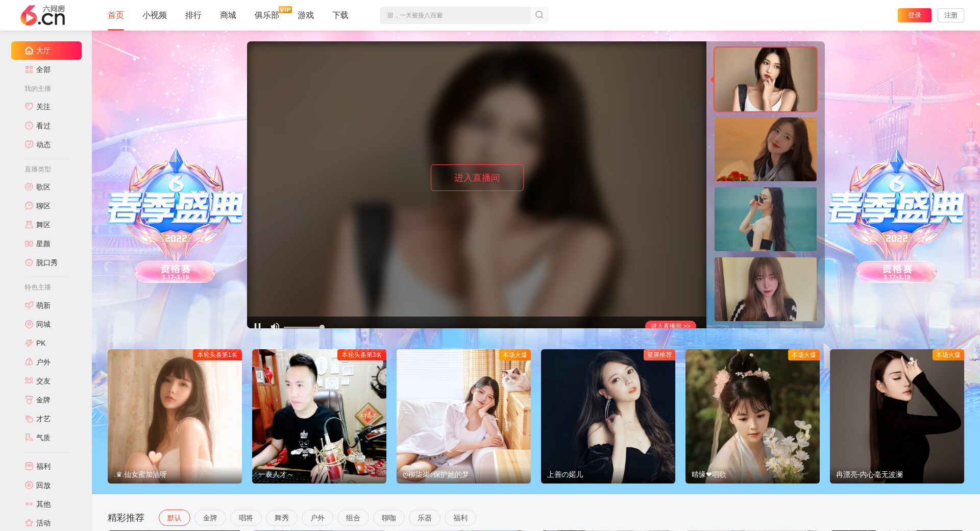This screenshot has width=980, height=531.
Task: Select the 默认 filter chip
Action: [174, 518]
